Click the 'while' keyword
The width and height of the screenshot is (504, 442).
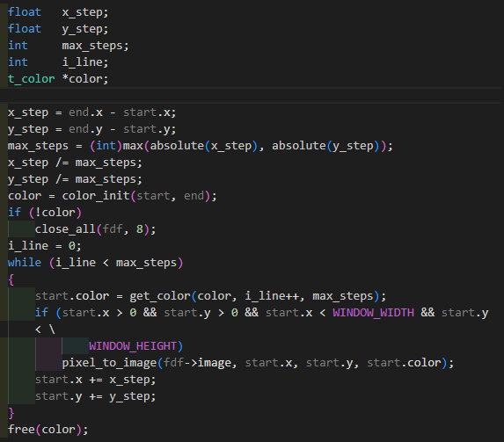[25, 263]
